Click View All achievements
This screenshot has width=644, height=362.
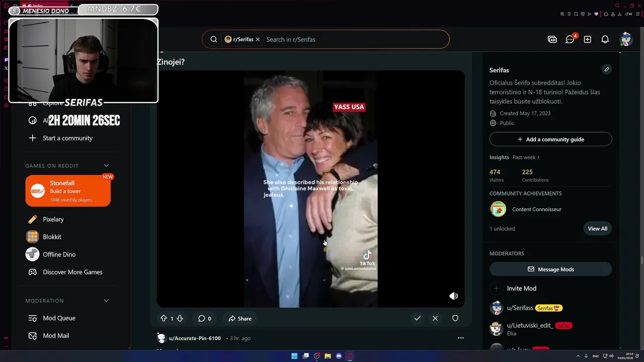pos(598,229)
